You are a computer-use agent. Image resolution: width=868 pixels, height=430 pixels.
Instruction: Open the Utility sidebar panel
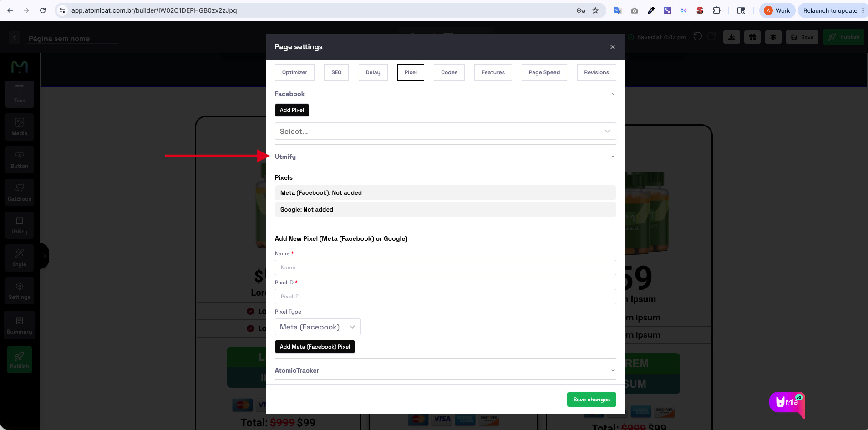[x=20, y=225]
